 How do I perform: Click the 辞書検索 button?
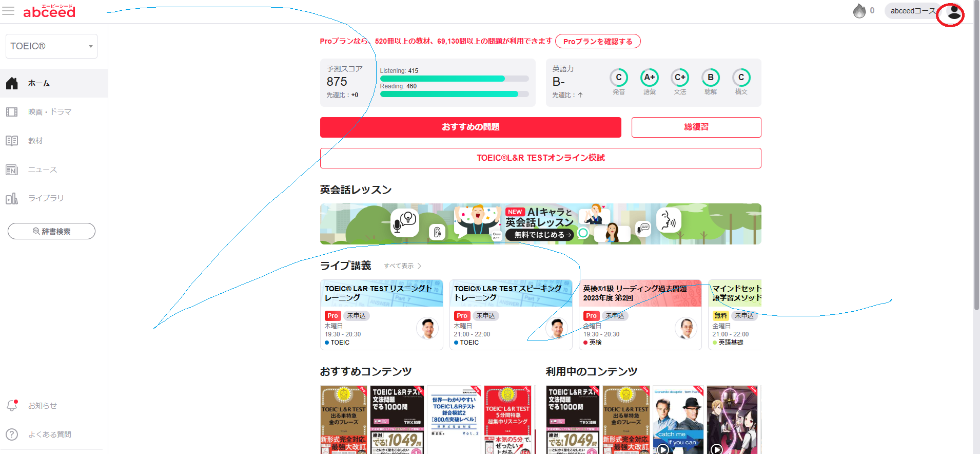click(x=51, y=231)
